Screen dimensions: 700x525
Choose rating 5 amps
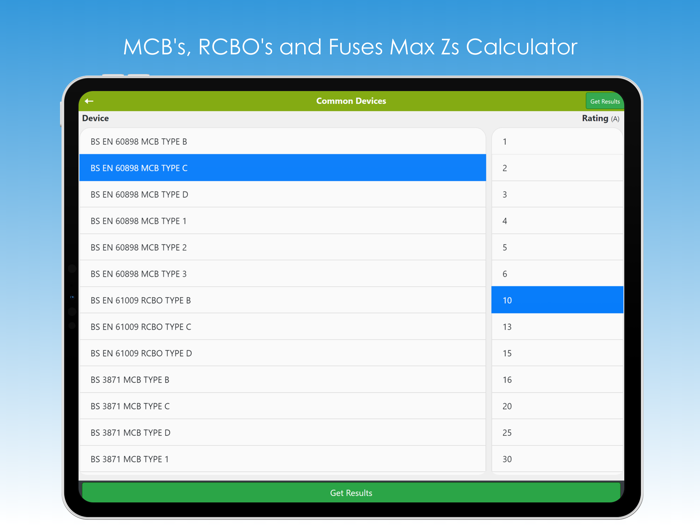pos(557,247)
